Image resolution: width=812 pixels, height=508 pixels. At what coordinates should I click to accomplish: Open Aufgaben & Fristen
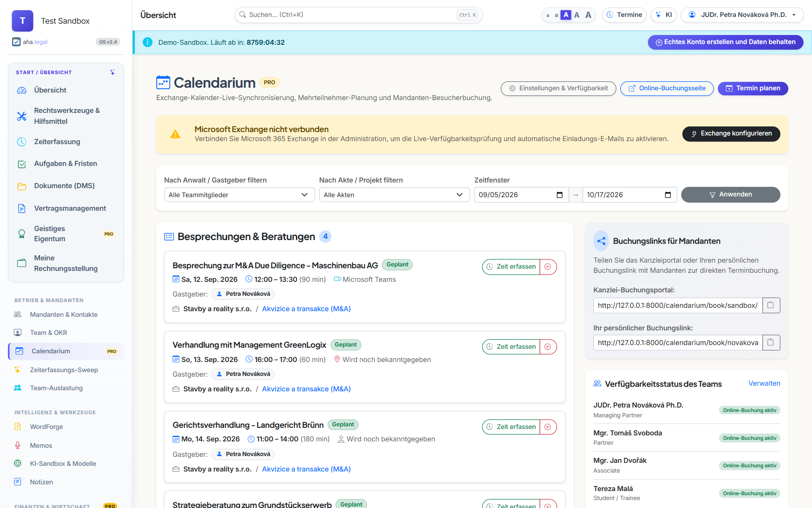pyautogui.click(x=66, y=164)
